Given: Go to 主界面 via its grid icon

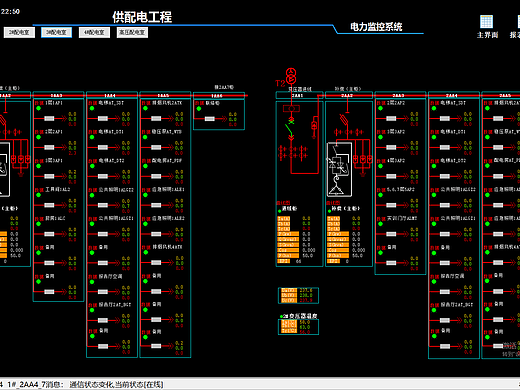Looking at the screenshot, I should click(x=486, y=22).
